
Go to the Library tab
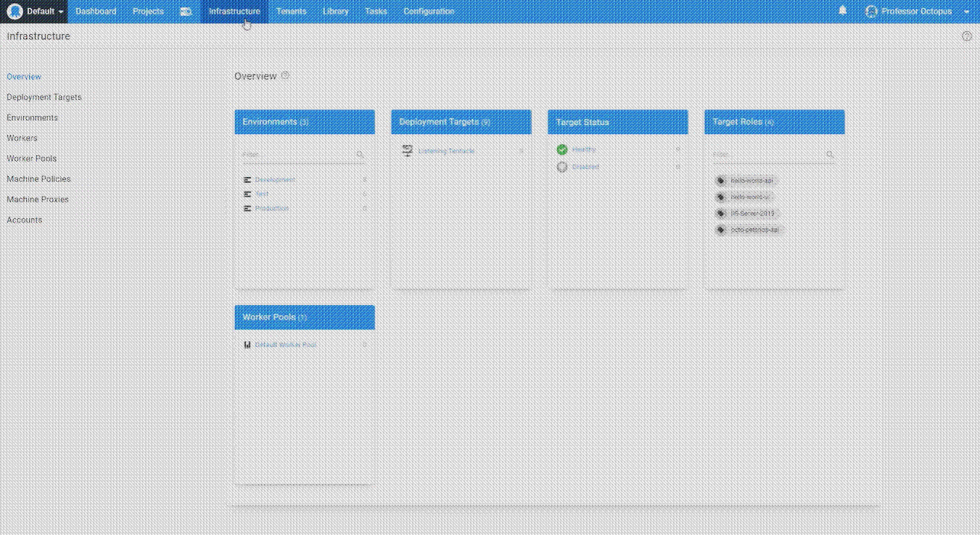click(335, 12)
